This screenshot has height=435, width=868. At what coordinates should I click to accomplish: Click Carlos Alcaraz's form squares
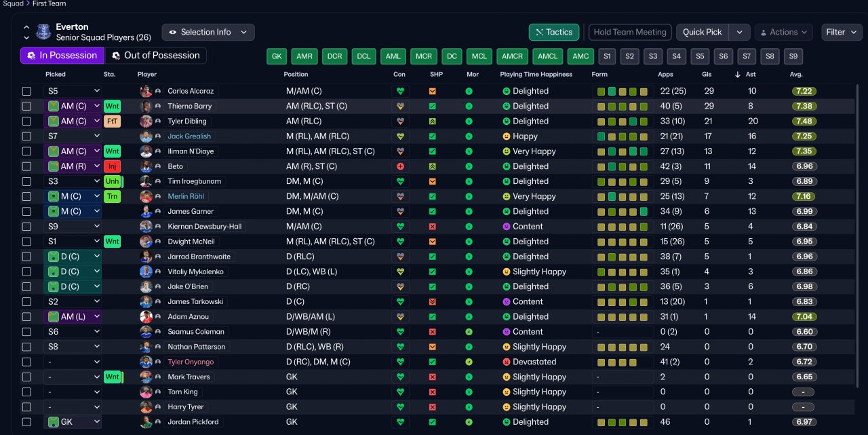coord(622,91)
